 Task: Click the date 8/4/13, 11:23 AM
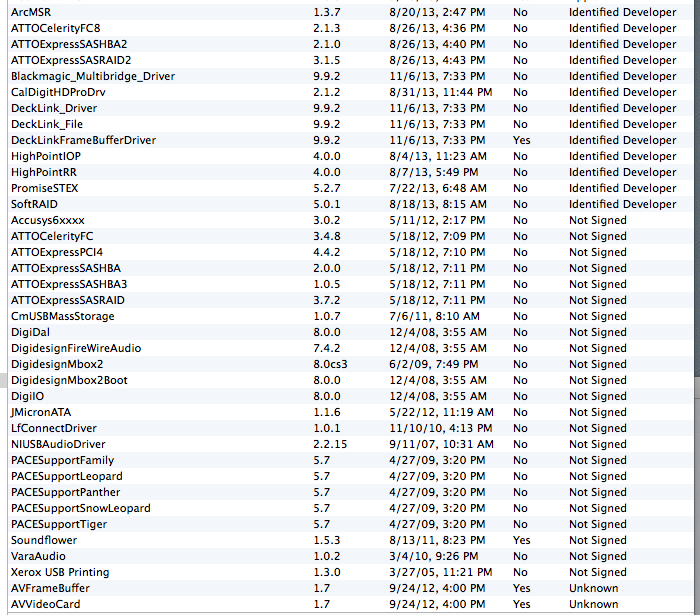point(438,157)
